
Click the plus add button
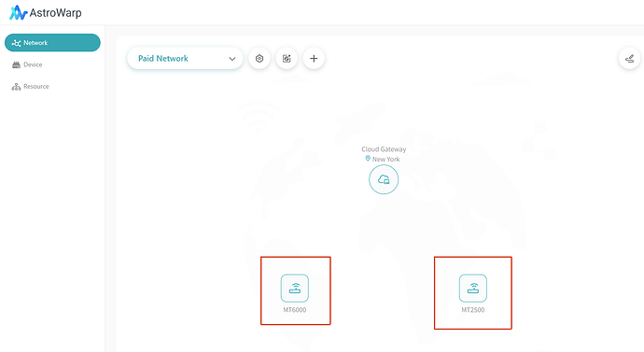pos(314,58)
